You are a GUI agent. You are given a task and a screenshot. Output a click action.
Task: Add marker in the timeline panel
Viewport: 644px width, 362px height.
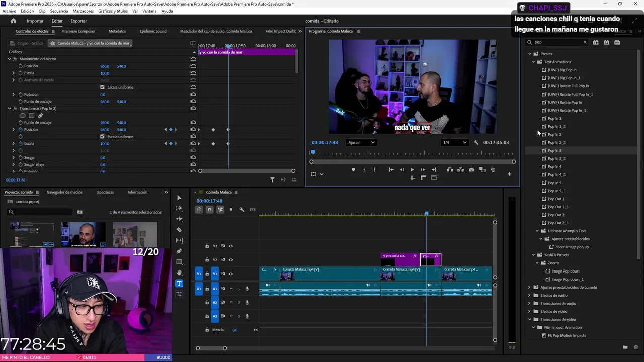[x=231, y=210]
